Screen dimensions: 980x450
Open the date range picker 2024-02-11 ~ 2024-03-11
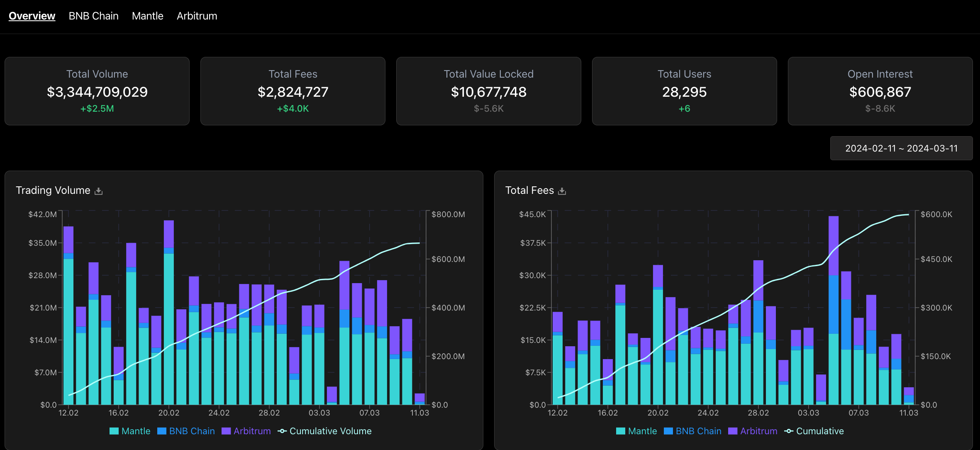(901, 148)
